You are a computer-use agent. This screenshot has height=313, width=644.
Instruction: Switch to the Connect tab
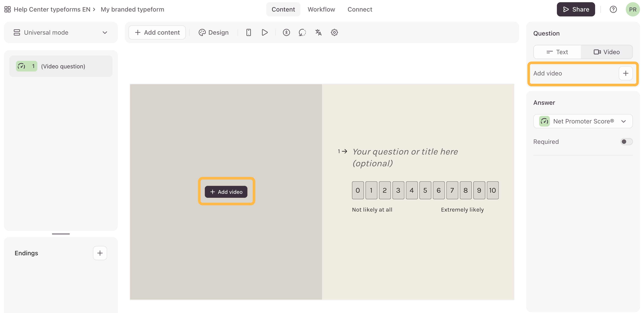[360, 10]
